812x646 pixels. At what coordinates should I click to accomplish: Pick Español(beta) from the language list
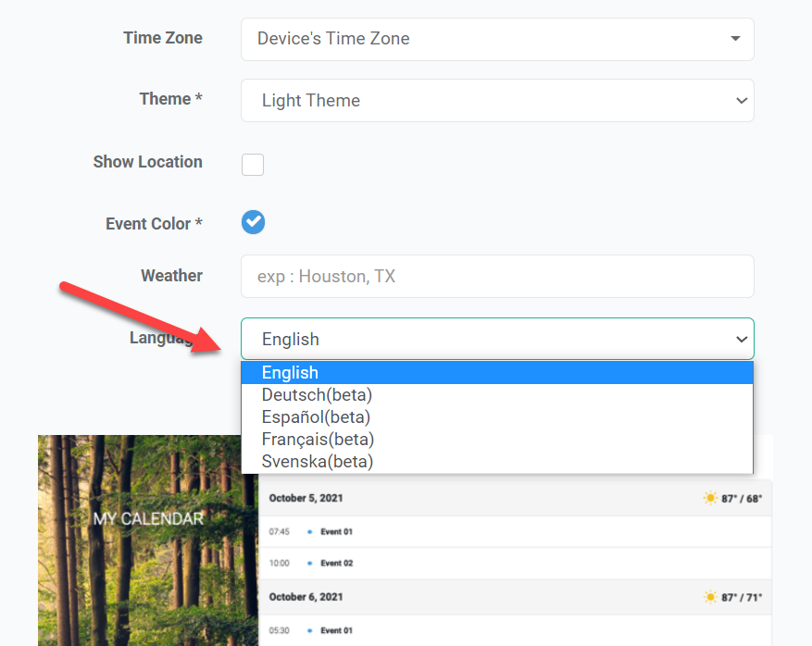(316, 417)
